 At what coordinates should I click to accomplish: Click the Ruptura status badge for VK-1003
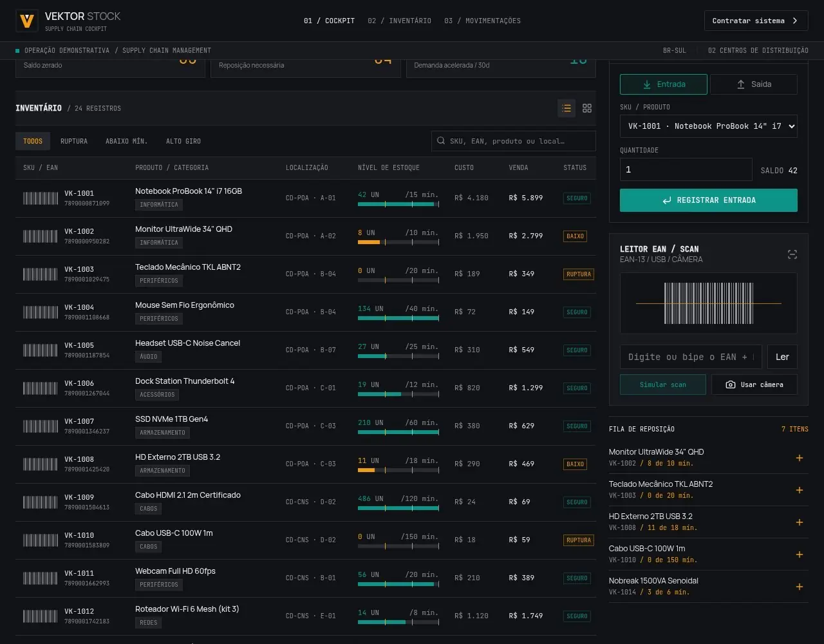tap(578, 274)
